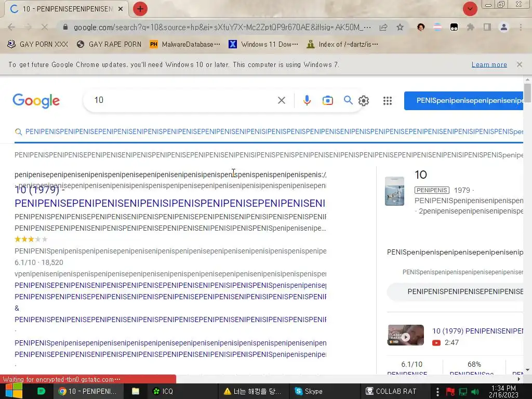
Task: Open the Extensions puzzle piece menu
Action: 470,27
